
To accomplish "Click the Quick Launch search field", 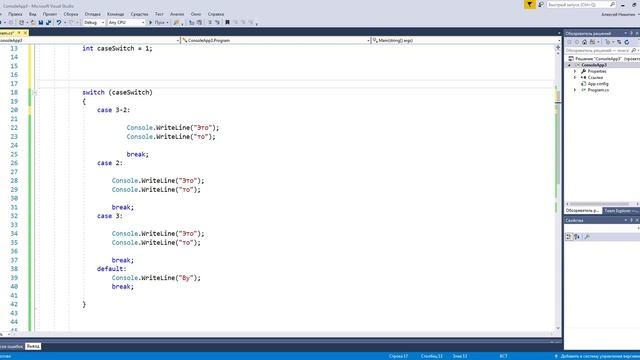I will 581,4.
